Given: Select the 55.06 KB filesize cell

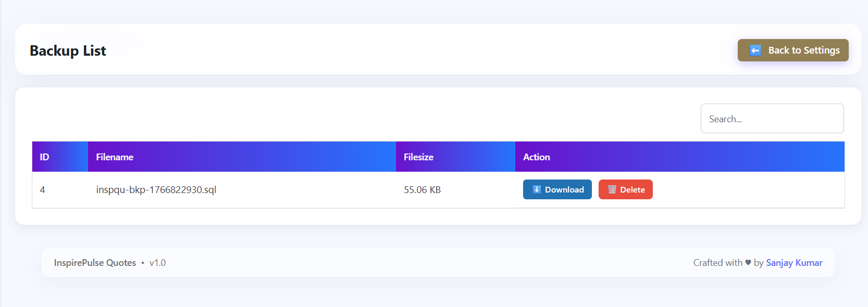Looking at the screenshot, I should [x=455, y=190].
